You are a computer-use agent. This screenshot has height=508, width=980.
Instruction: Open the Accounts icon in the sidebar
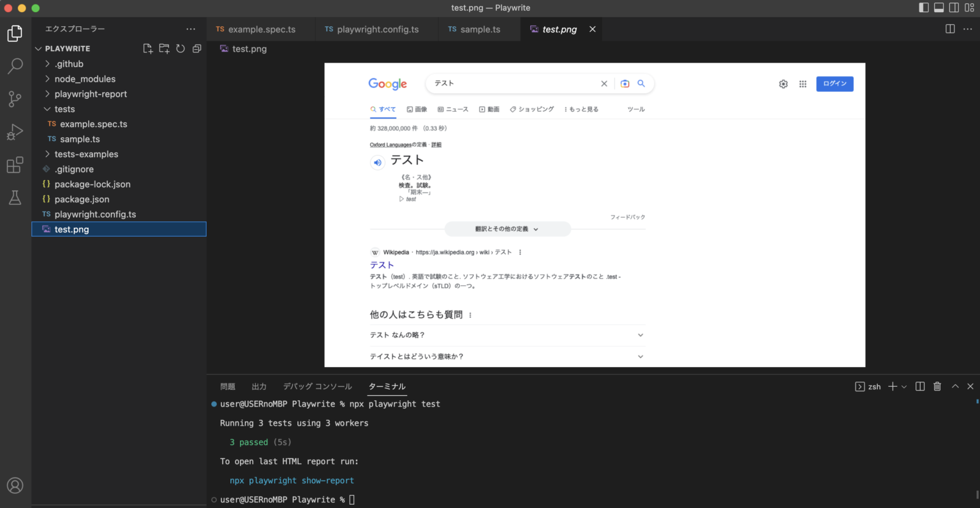(15, 485)
